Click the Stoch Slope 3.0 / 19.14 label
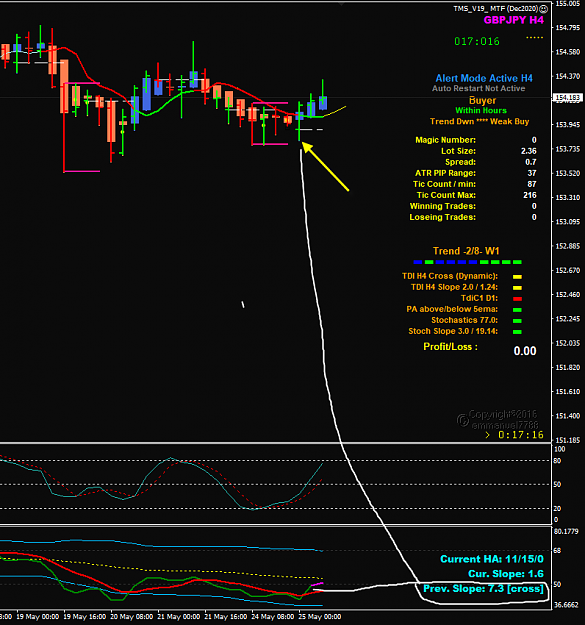 [453, 331]
